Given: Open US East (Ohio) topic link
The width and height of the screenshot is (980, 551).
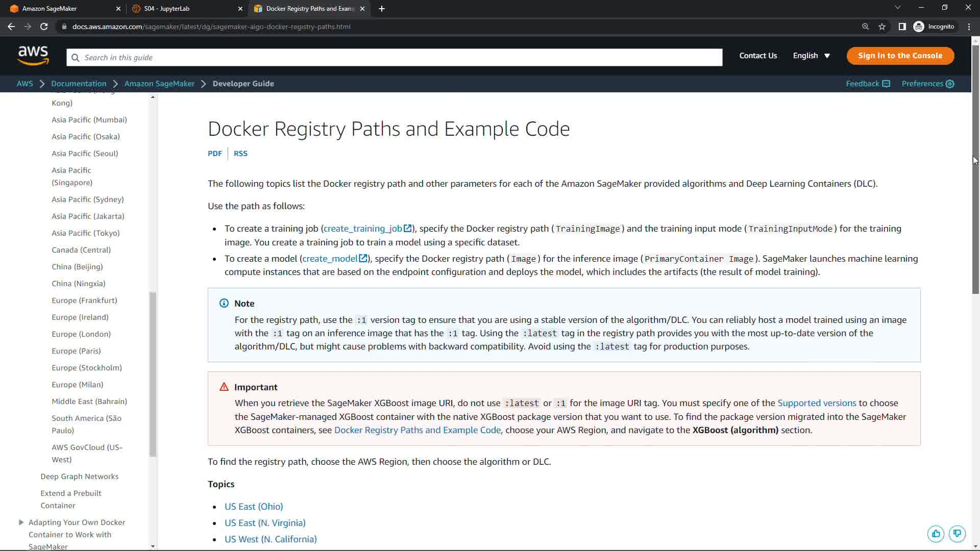Looking at the screenshot, I should pos(254,507).
